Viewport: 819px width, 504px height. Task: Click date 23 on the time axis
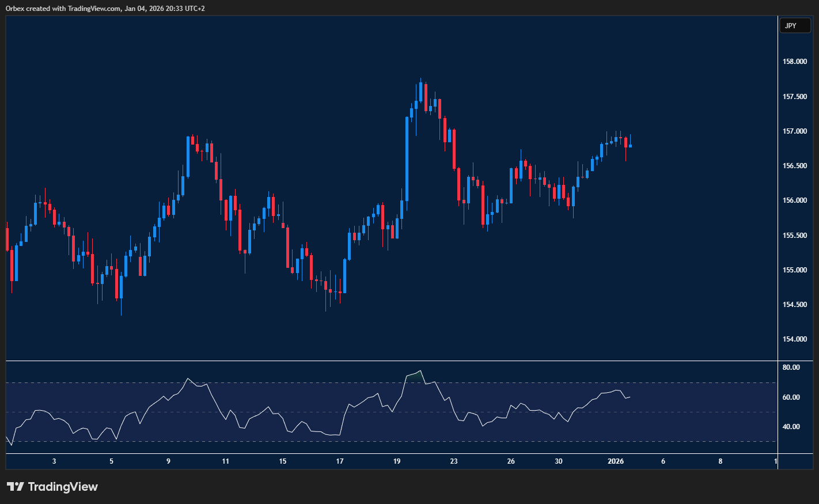pyautogui.click(x=454, y=461)
